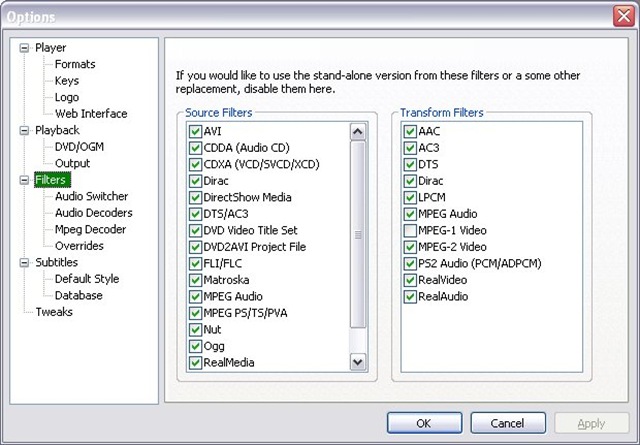This screenshot has width=640, height=445.
Task: Uncheck the AVI source filter
Action: pos(196,132)
